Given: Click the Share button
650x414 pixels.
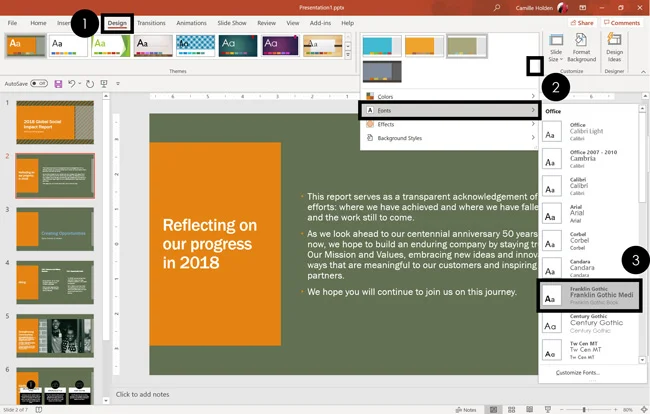Looking at the screenshot, I should (x=582, y=23).
